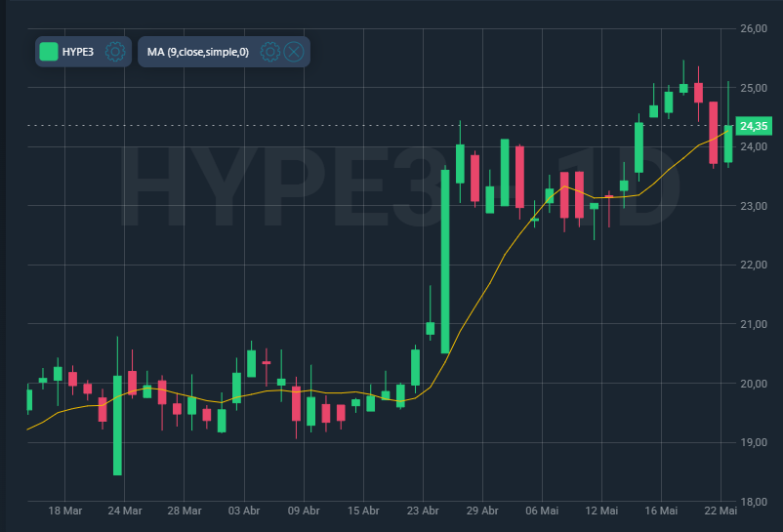Screen dimensions: 783x532
Task: Click the 24,35 current price tag
Action: click(x=754, y=126)
